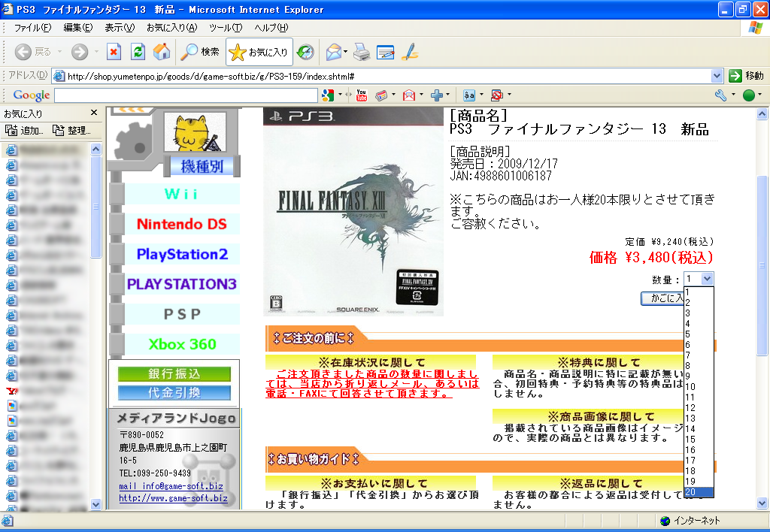Click the Back navigation arrow icon

point(23,52)
